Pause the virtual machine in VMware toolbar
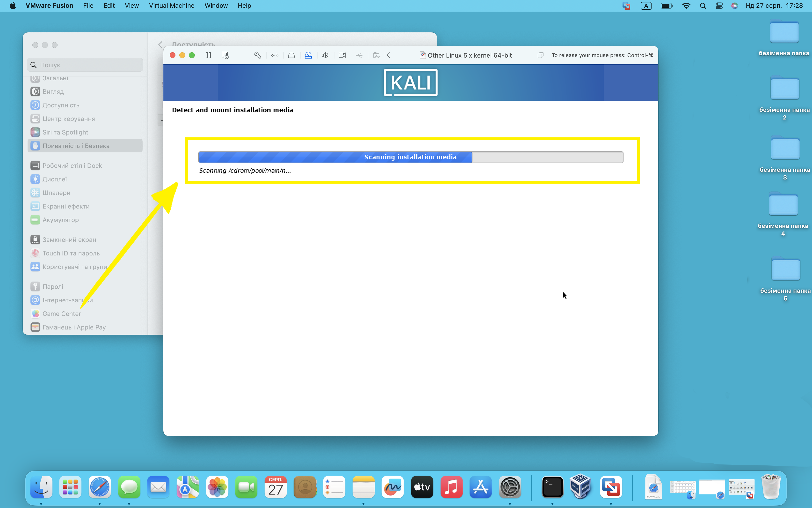This screenshot has width=812, height=508. [x=208, y=55]
